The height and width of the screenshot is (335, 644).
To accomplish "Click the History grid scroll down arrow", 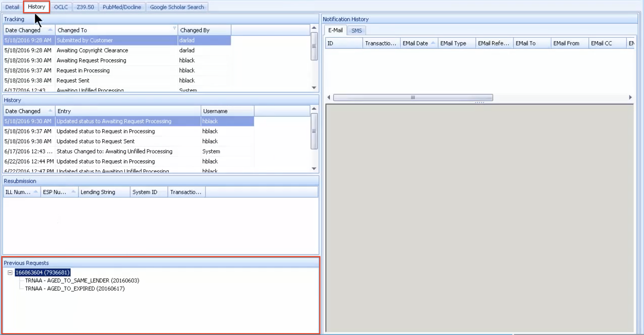I will tap(314, 168).
